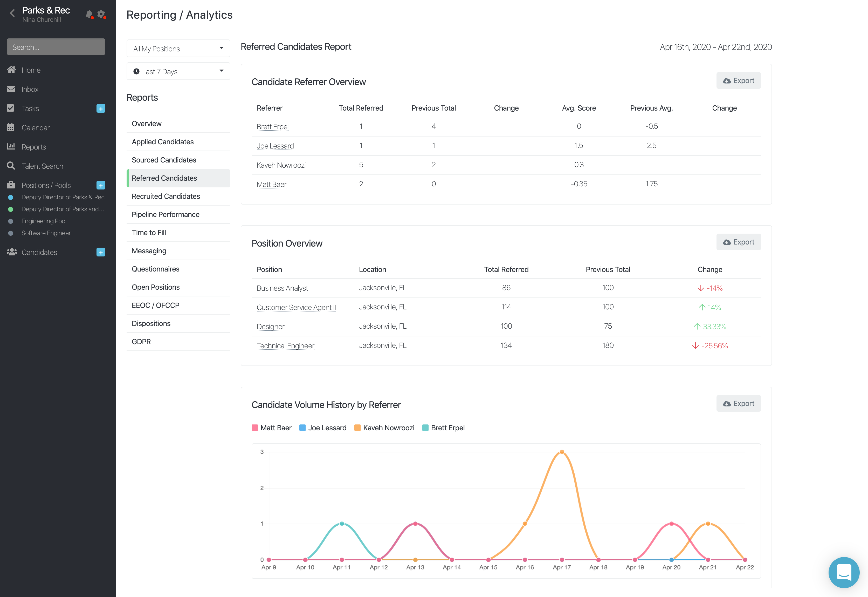Open Calendar from the sidebar
This screenshot has height=597, width=868.
[x=35, y=127]
